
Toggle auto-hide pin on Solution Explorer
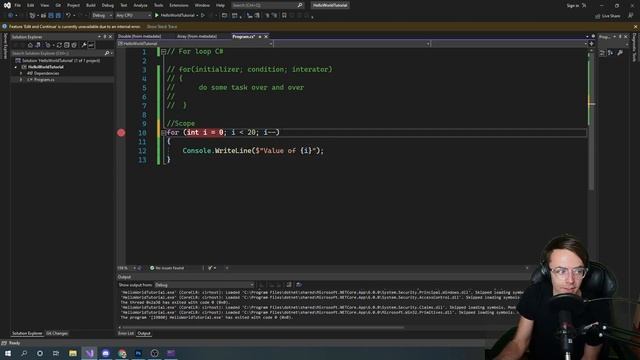104,37
